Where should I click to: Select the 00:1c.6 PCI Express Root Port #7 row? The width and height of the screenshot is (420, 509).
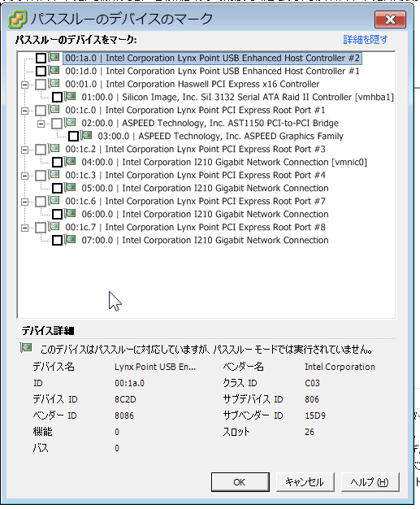(x=195, y=201)
